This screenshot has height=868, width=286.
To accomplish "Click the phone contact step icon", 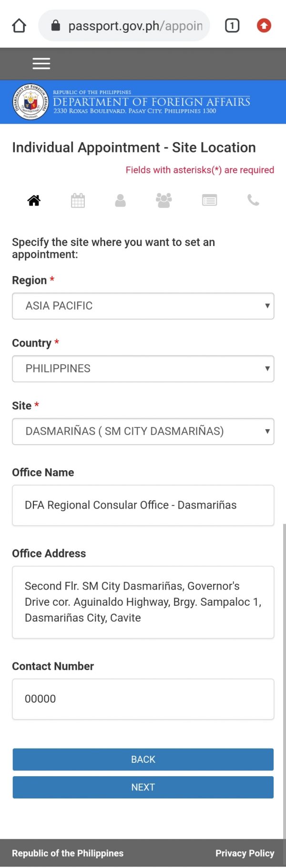I will point(252,200).
